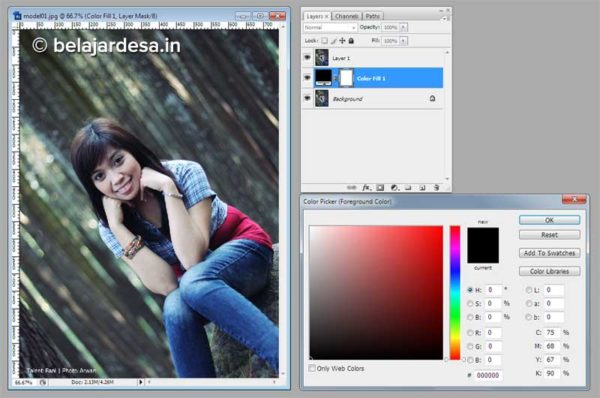
Task: Open the layer style fx menu
Action: coord(366,188)
